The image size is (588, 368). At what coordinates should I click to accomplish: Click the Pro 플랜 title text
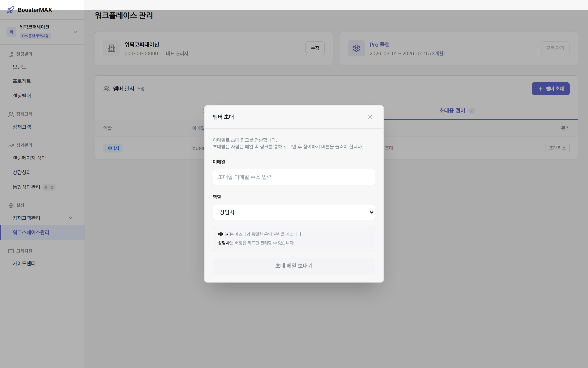(380, 45)
